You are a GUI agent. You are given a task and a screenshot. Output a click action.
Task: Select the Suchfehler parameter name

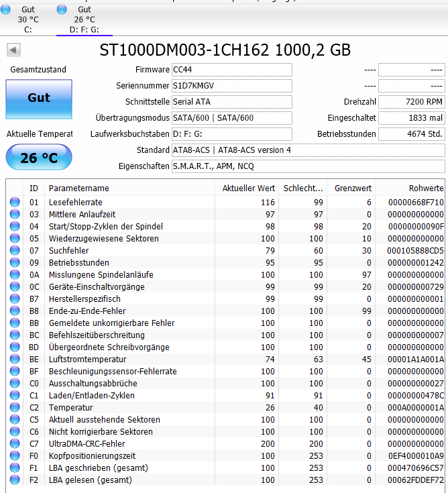tap(69, 251)
